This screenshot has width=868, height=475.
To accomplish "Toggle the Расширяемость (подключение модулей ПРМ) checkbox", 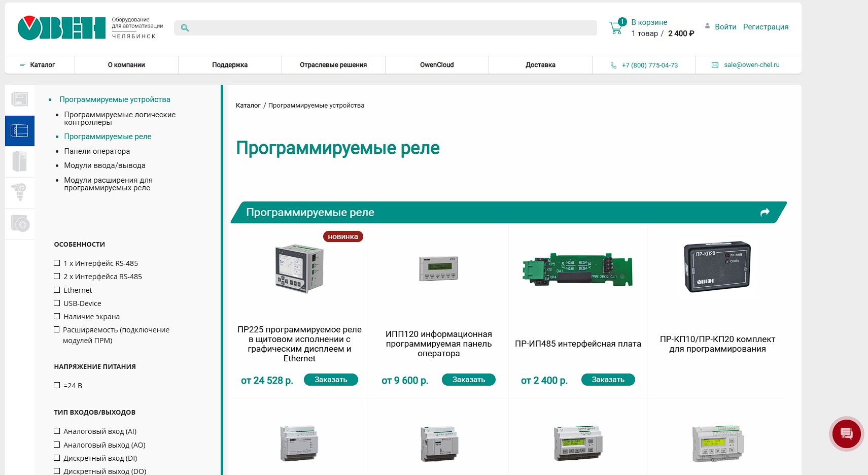I will coord(57,329).
